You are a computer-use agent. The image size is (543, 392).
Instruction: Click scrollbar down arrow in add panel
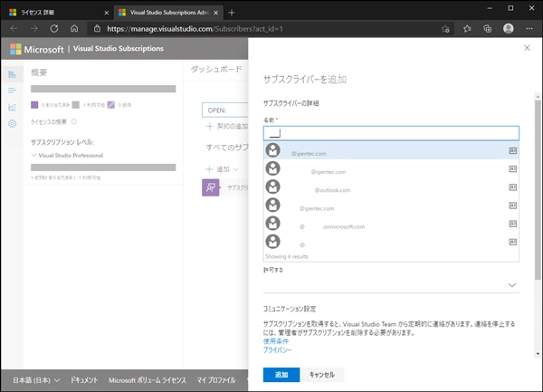[x=538, y=354]
